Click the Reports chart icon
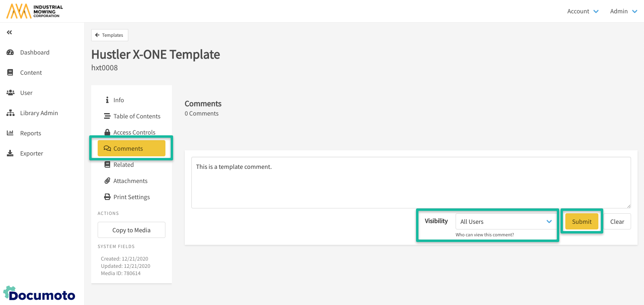The width and height of the screenshot is (644, 305). pyautogui.click(x=10, y=133)
